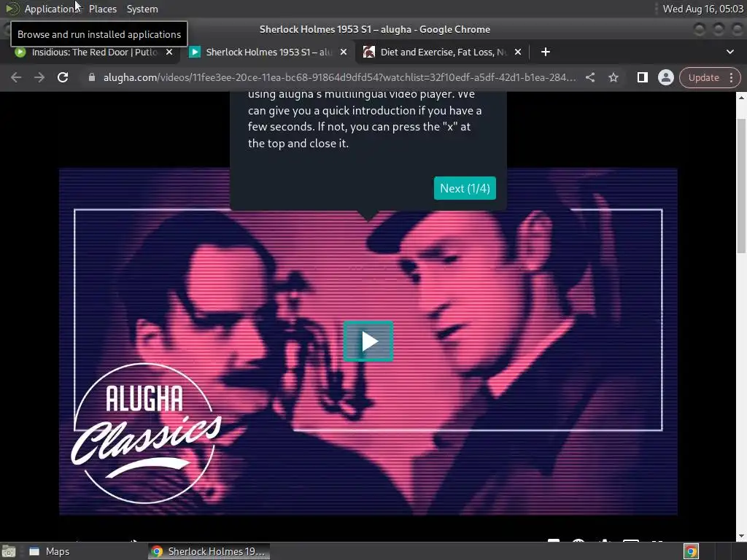747x560 pixels.
Task: Click the Alugha Classics logo on video
Action: (x=145, y=433)
